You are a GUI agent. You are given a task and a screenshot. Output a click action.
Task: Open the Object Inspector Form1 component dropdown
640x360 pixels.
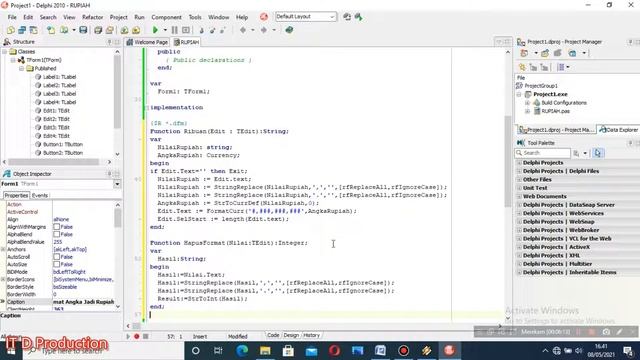point(117,184)
